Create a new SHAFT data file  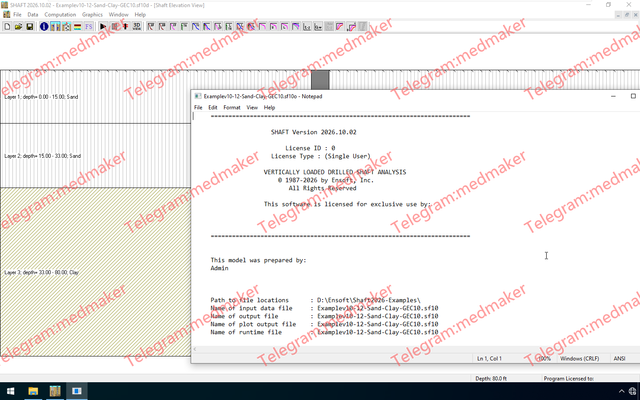pos(7,27)
